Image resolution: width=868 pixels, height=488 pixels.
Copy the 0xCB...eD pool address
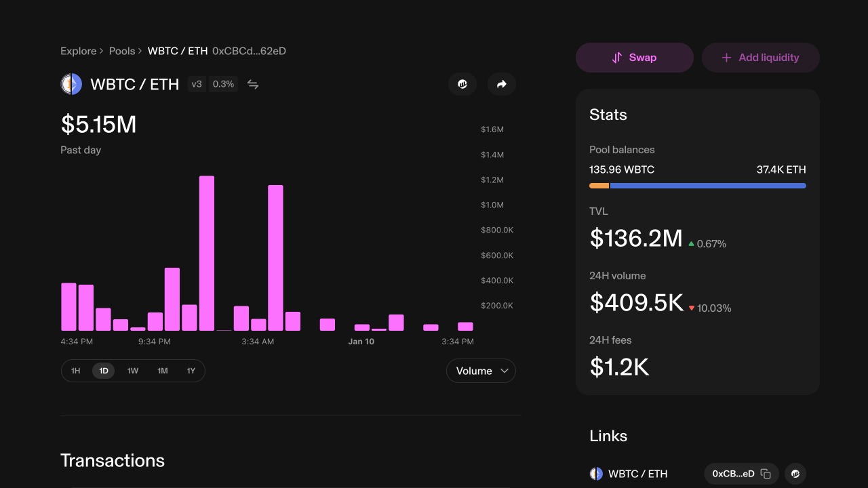click(x=766, y=474)
